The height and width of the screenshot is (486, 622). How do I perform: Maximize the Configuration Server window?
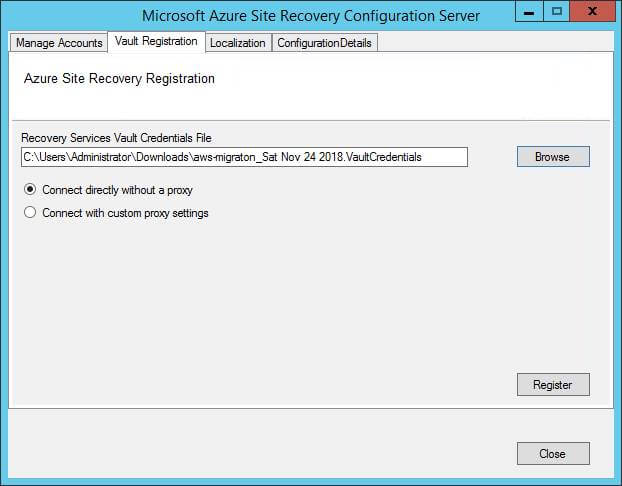point(557,12)
